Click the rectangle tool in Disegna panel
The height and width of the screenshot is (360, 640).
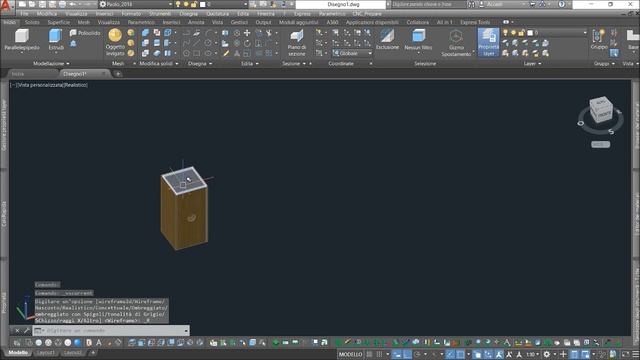click(197, 53)
